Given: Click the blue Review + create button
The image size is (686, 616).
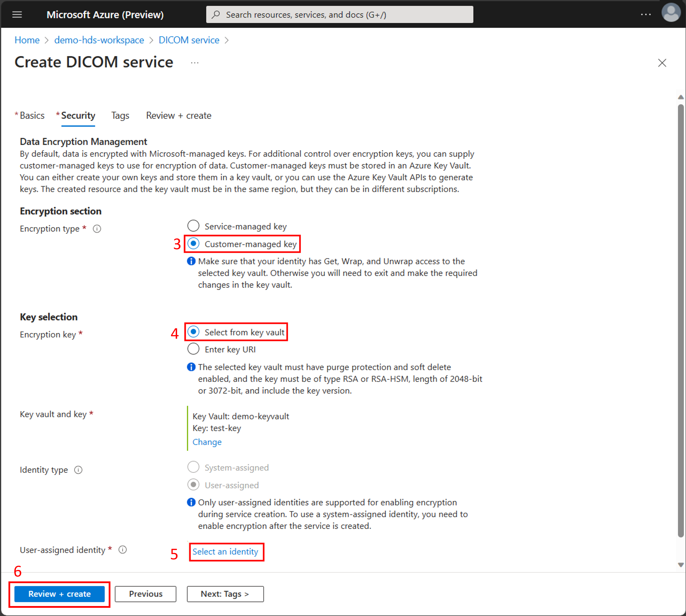Looking at the screenshot, I should pos(59,594).
